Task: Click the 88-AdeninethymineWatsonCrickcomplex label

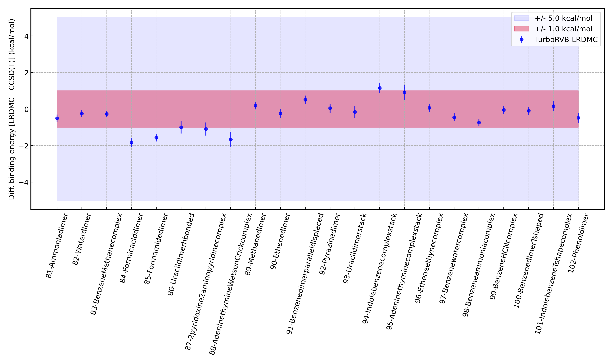Action: pos(231,284)
